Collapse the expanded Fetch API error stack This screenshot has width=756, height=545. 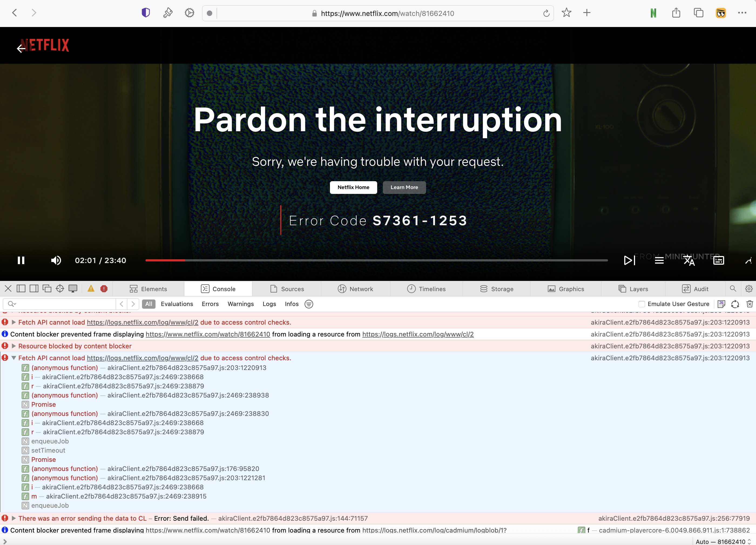(x=14, y=358)
